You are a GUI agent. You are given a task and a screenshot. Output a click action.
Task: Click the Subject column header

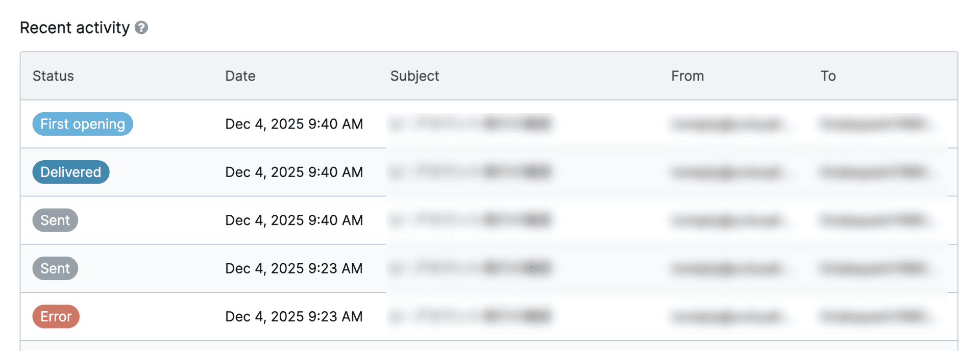click(x=414, y=76)
